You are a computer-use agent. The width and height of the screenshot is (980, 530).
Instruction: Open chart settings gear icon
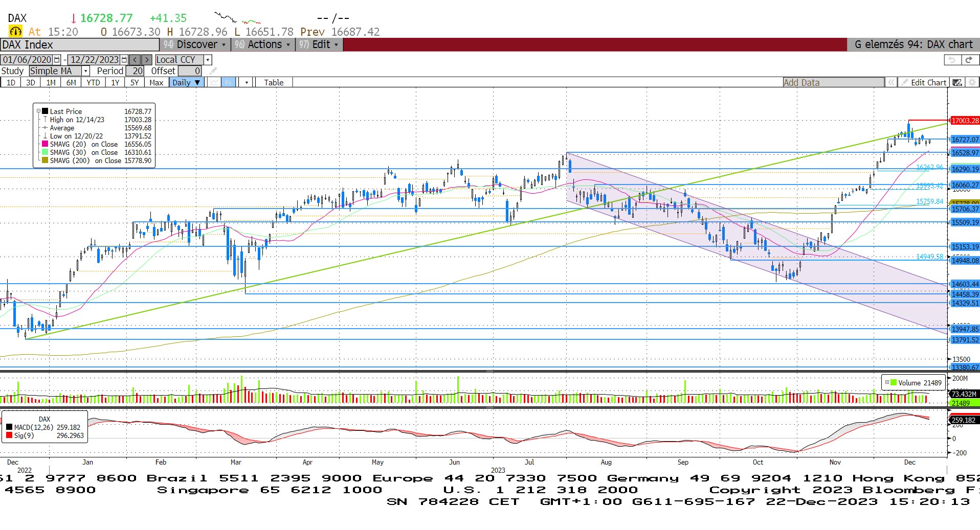click(x=972, y=82)
